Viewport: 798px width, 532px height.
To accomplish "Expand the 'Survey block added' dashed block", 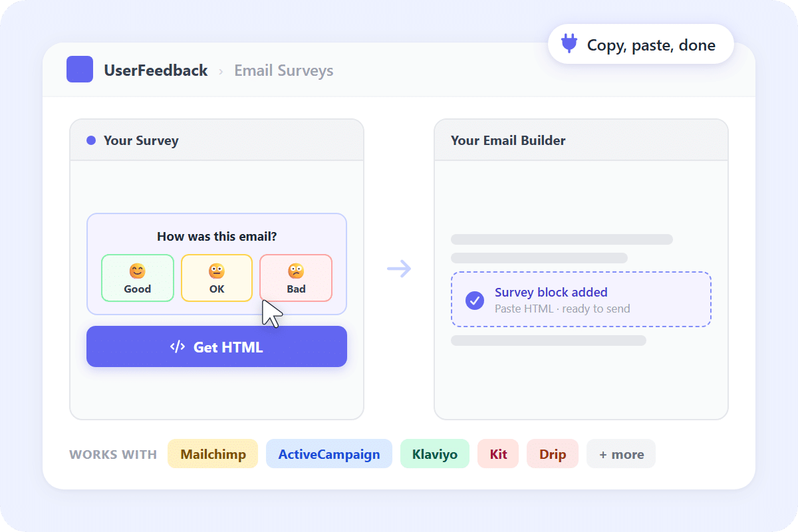I will click(x=581, y=300).
